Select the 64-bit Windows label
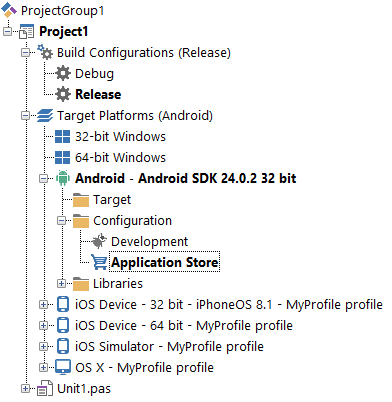This screenshot has width=392, height=402. pyautogui.click(x=120, y=158)
